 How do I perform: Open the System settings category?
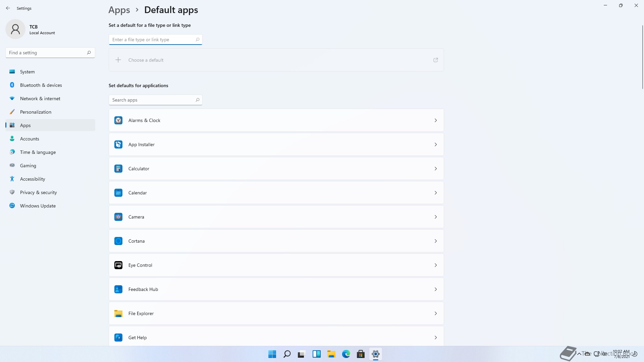click(x=50, y=72)
